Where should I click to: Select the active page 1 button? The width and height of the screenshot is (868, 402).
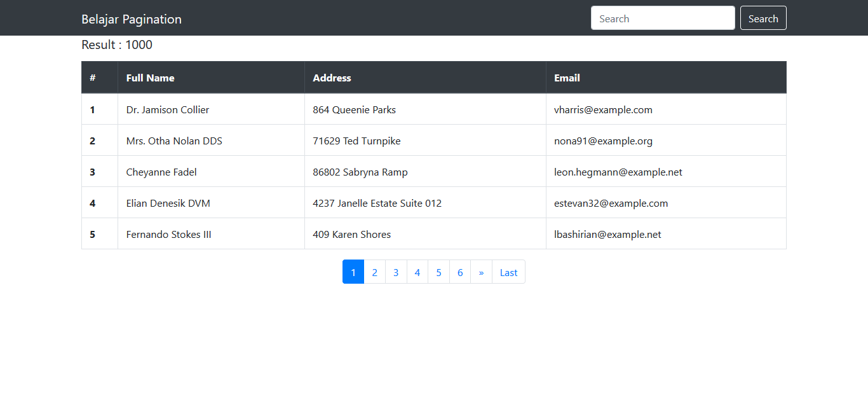click(353, 272)
